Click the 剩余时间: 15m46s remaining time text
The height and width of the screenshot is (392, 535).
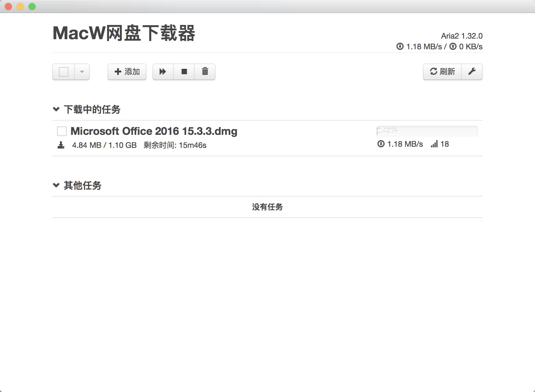click(x=175, y=145)
